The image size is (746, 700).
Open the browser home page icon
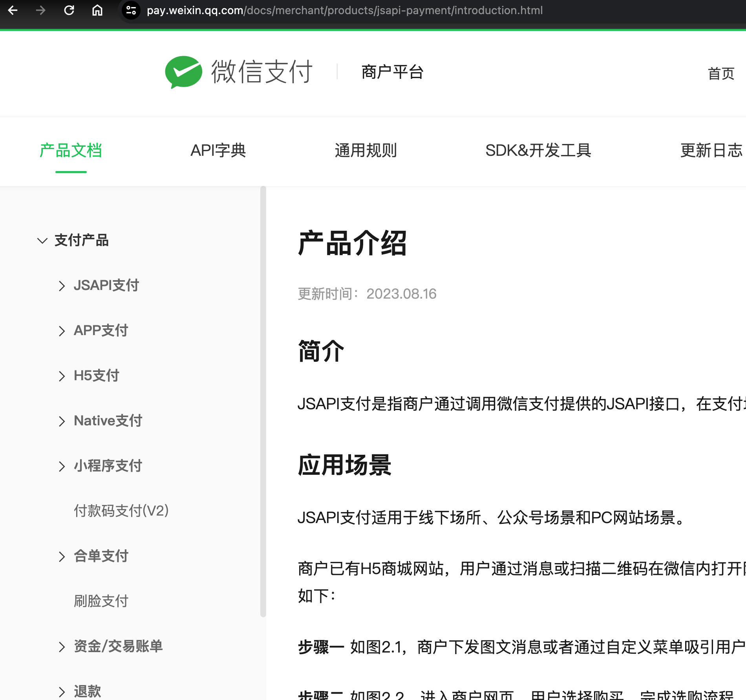tap(97, 11)
